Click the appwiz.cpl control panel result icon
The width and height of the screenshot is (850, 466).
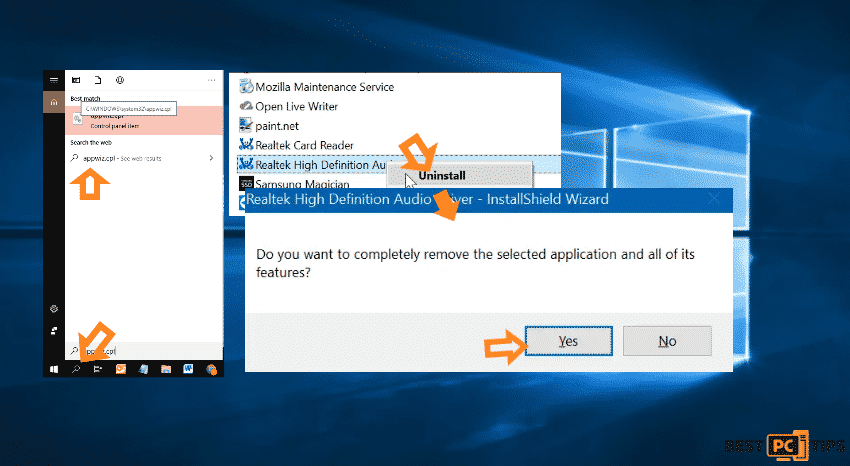(78, 119)
